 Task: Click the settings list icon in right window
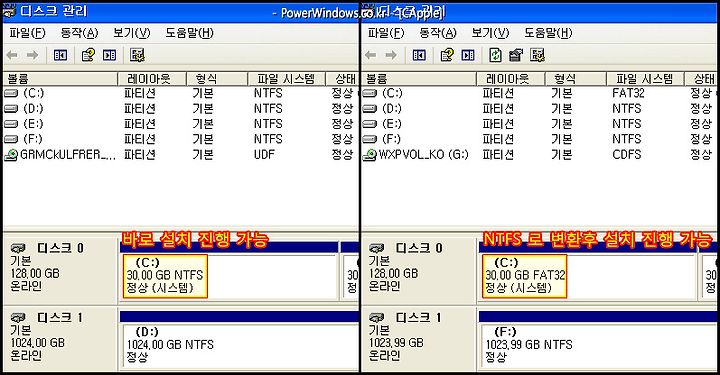pos(538,56)
